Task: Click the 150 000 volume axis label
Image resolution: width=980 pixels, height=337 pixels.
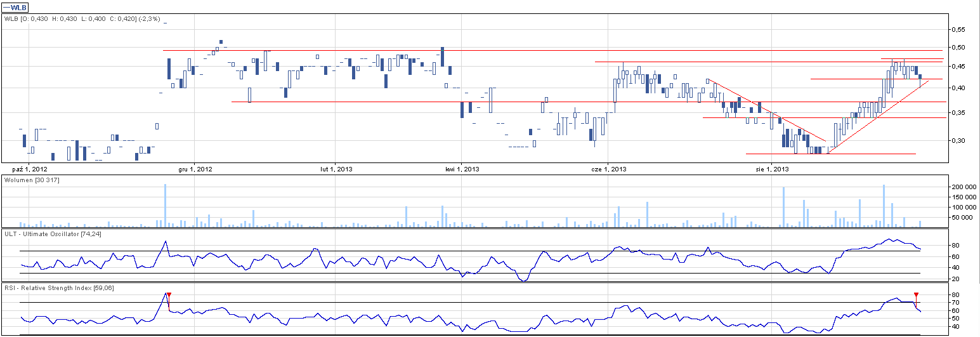Action: point(963,197)
